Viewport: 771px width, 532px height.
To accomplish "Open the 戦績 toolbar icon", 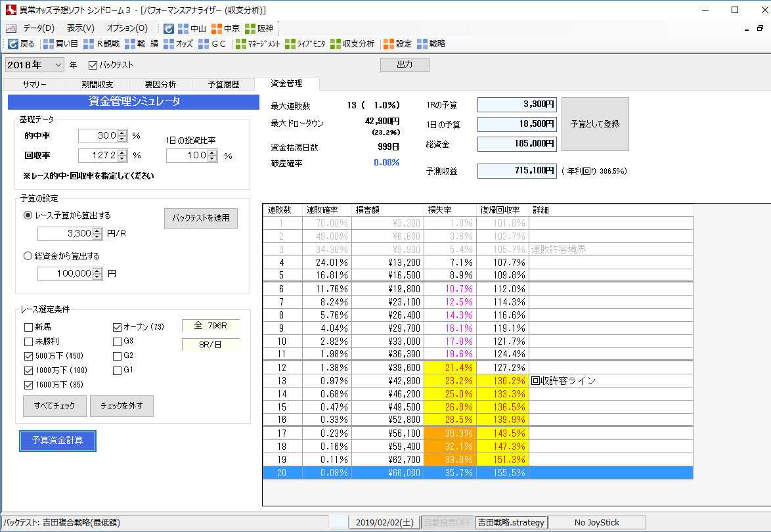I will (x=130, y=44).
